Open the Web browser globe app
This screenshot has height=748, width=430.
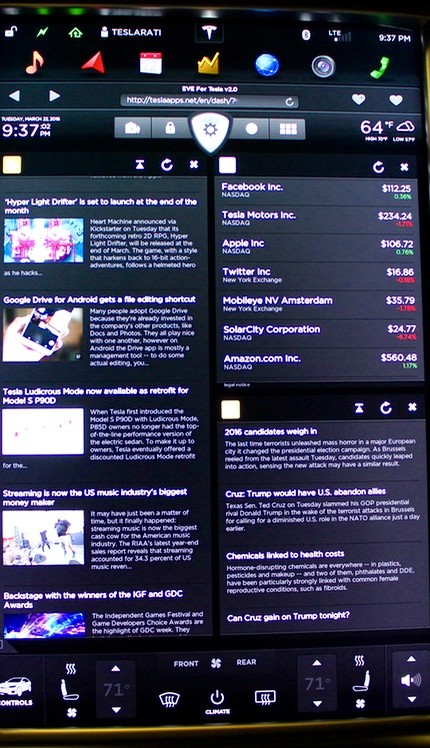pyautogui.click(x=267, y=65)
